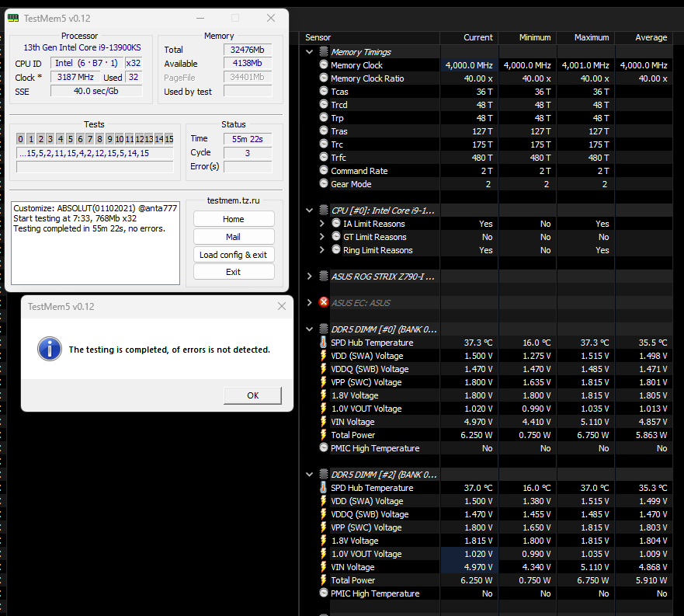Viewport: 684px width, 616px height.
Task: Click the Memory Clock sensor icon
Action: 323,64
